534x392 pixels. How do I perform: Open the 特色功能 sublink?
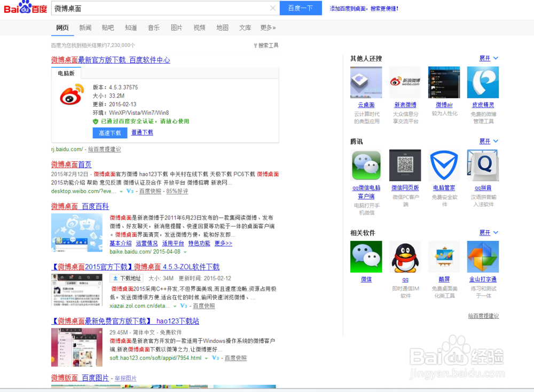pos(199,243)
